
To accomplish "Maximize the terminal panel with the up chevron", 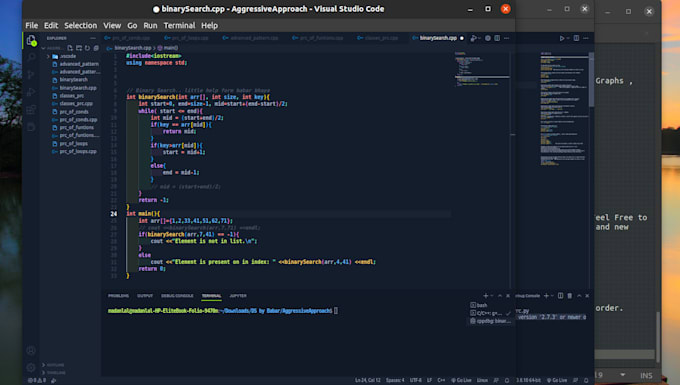I will click(x=500, y=296).
